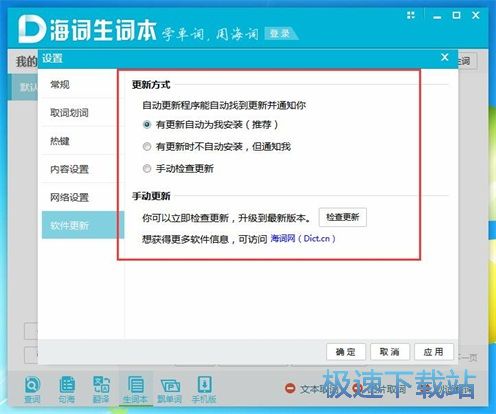Screen dimensions: 496x414
Task: Switch to 热键 settings tab
Action: 82,141
